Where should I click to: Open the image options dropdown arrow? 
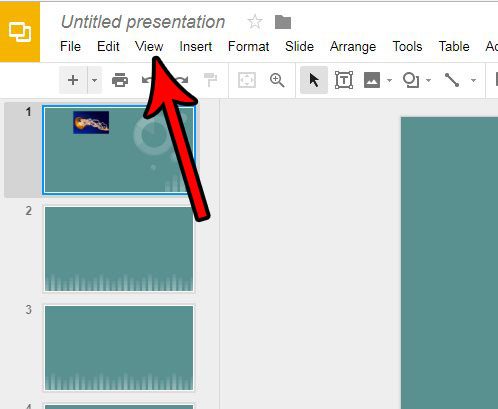[x=389, y=80]
